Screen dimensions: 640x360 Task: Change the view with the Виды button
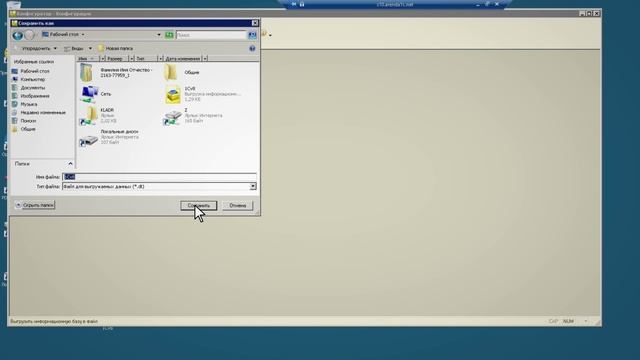click(74, 49)
